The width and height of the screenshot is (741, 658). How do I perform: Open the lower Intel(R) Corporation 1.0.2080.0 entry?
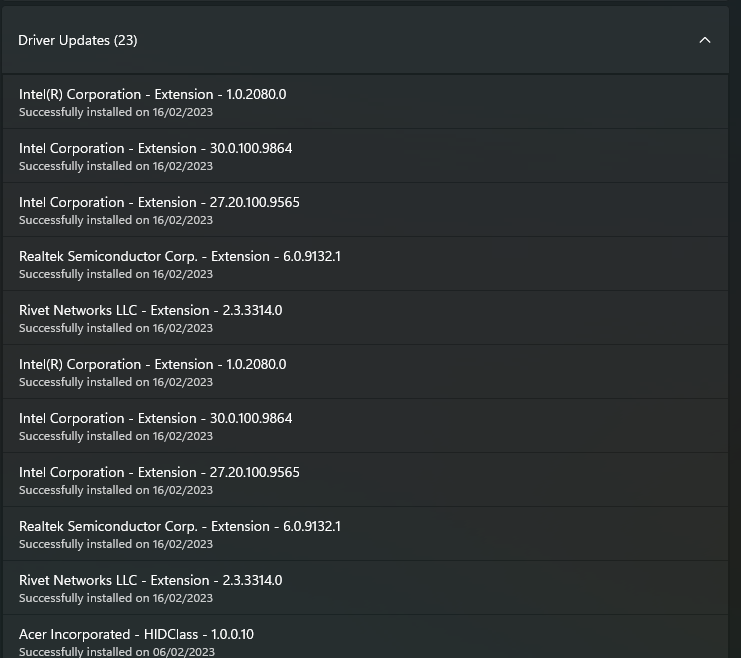click(365, 372)
